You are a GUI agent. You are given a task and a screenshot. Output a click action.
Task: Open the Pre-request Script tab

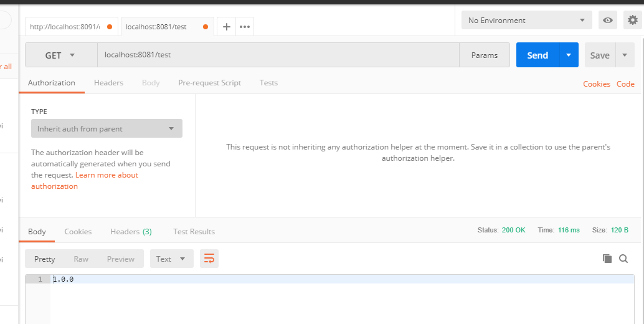coord(209,82)
